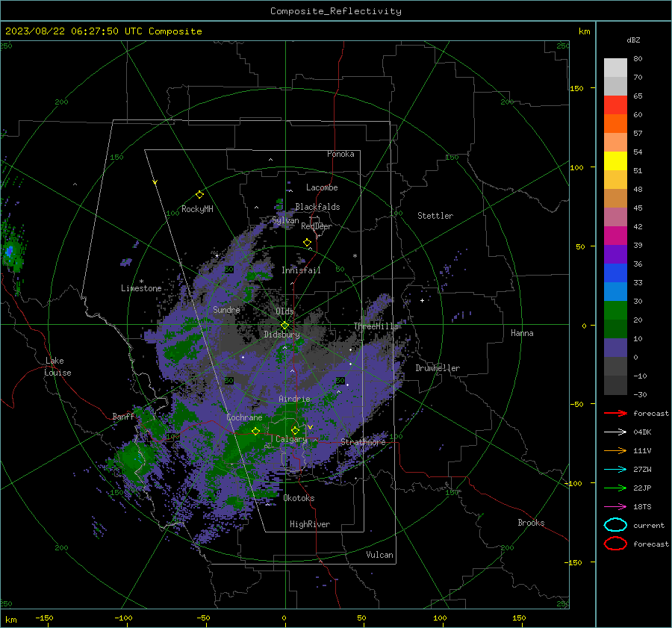Image resolution: width=672 pixels, height=628 pixels.
Task: Click the yellow diamond marker near RockyMH
Action: (199, 195)
